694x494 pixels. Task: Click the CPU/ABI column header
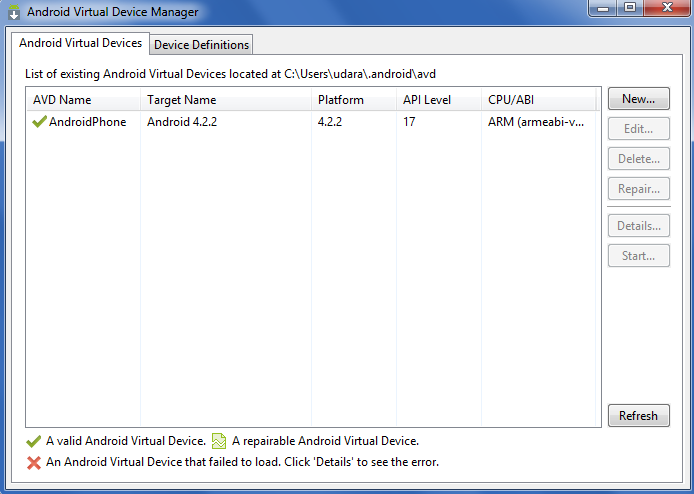(x=539, y=100)
